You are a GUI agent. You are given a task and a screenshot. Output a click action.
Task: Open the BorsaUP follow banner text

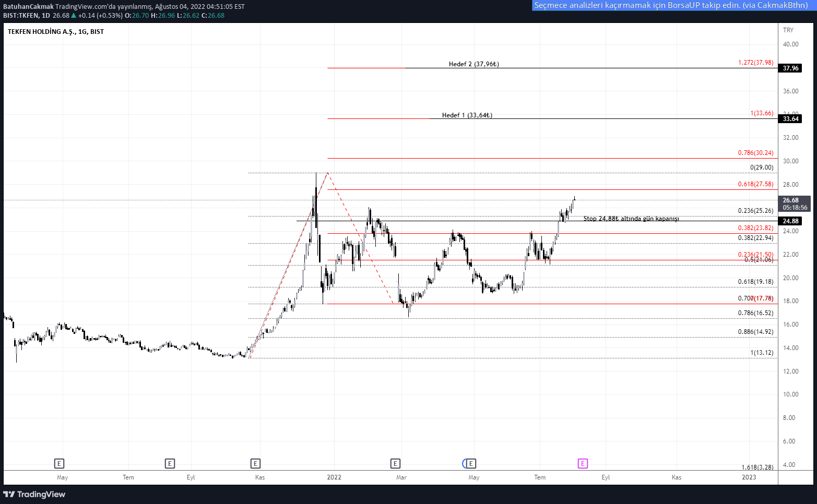[x=671, y=5]
